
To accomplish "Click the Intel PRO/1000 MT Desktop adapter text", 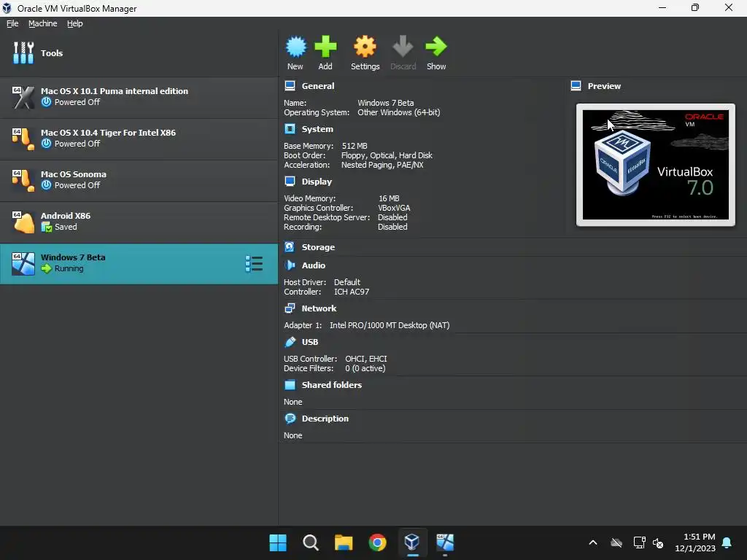I will [390, 325].
